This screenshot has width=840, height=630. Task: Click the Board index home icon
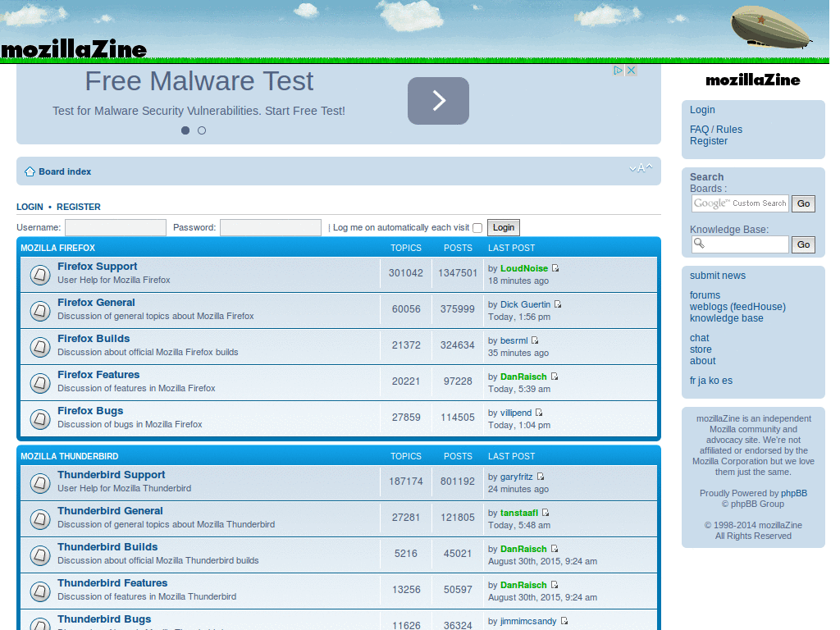click(30, 171)
